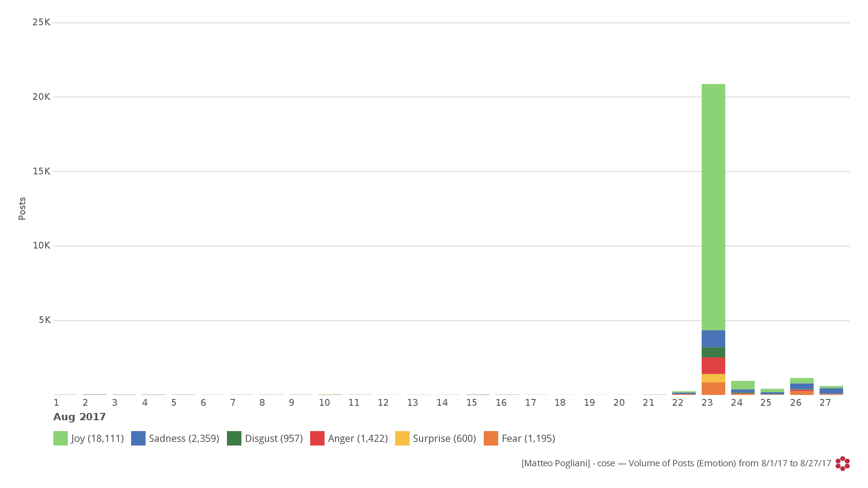Click the "Aug 2017" axis label
The width and height of the screenshot is (868, 488).
pos(80,417)
